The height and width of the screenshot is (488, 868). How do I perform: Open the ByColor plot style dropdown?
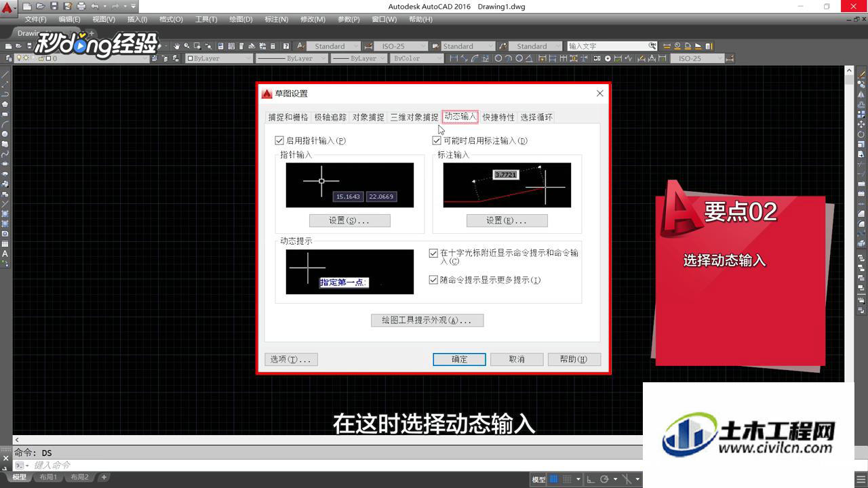point(416,58)
